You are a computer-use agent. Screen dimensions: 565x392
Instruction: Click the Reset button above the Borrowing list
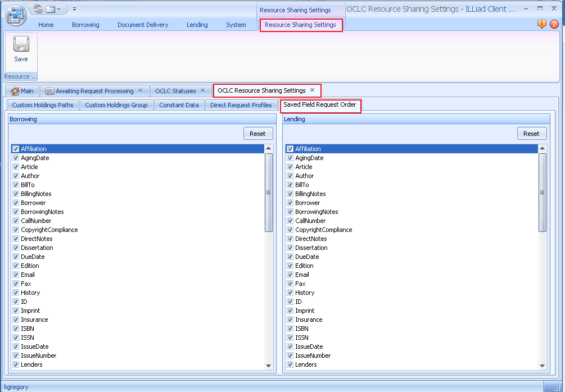point(258,133)
